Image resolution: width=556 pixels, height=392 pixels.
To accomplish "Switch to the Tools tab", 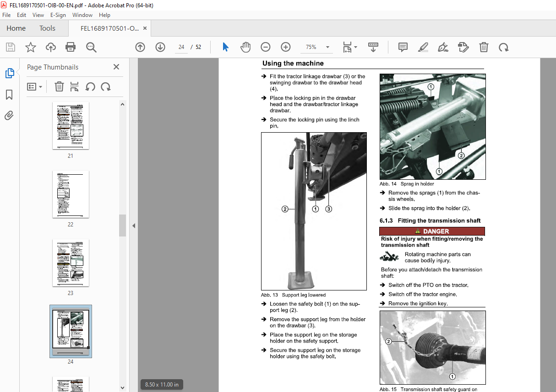I will pyautogui.click(x=47, y=28).
